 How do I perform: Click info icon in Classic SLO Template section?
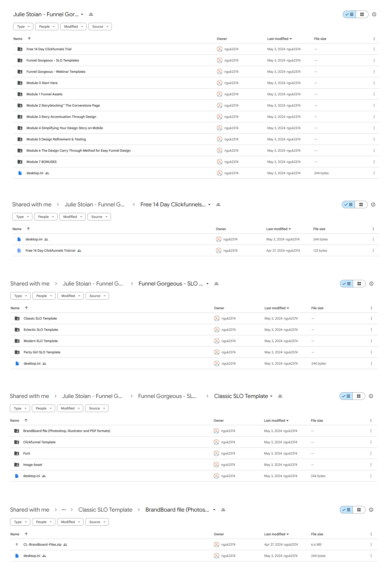tap(371, 396)
